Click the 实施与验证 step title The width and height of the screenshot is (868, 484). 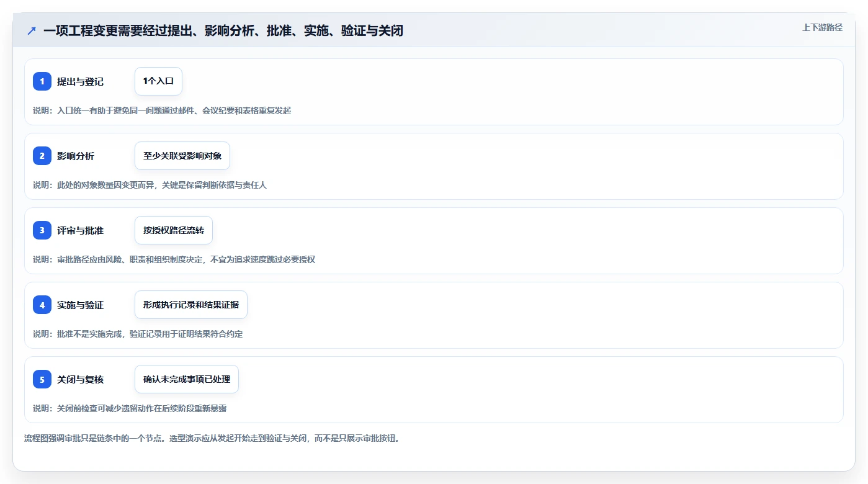click(x=80, y=305)
